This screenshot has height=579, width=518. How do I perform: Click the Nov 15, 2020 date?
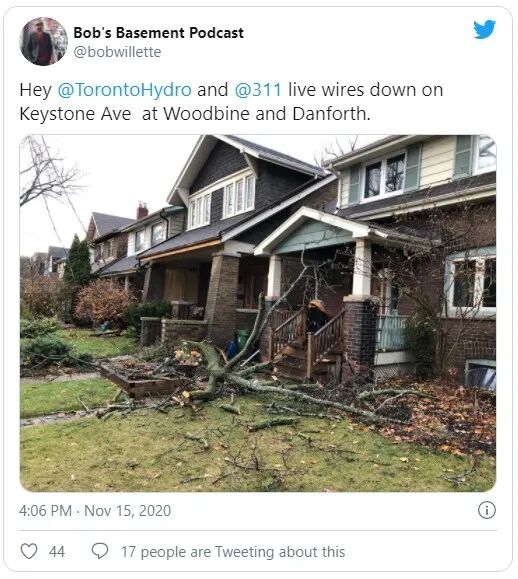(127, 511)
